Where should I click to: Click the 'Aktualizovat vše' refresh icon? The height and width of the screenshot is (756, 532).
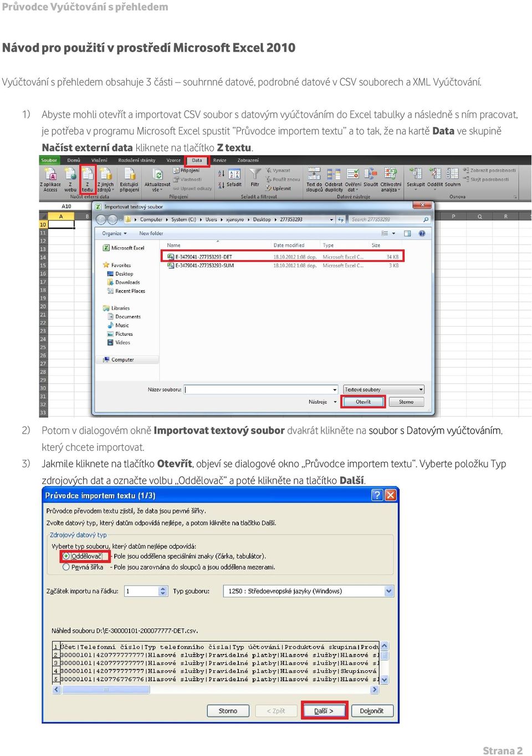click(157, 180)
